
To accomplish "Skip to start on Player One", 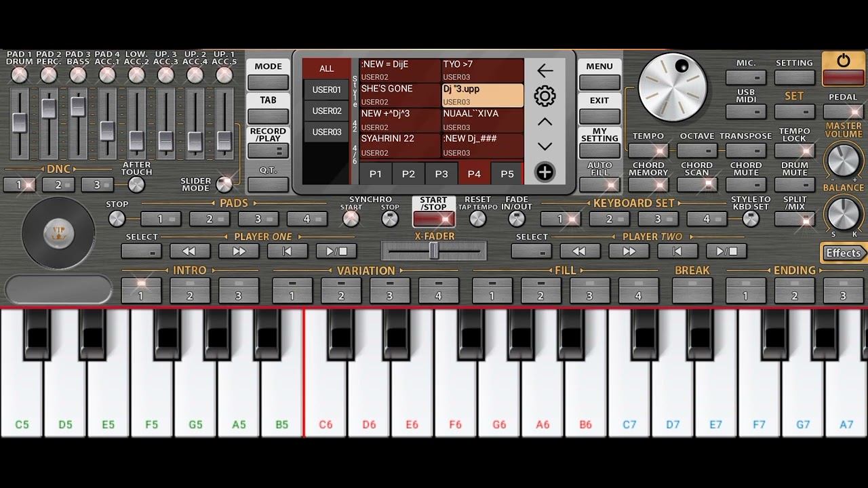I will click(287, 251).
